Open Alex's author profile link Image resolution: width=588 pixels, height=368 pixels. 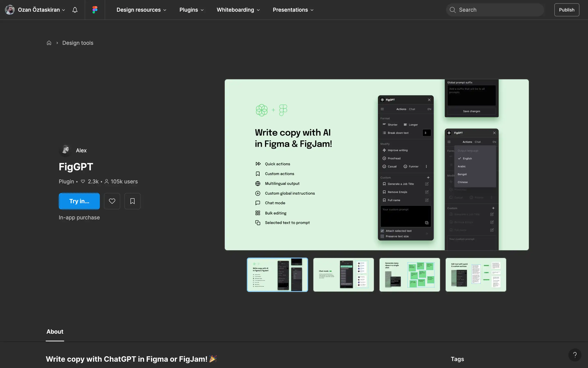click(81, 150)
